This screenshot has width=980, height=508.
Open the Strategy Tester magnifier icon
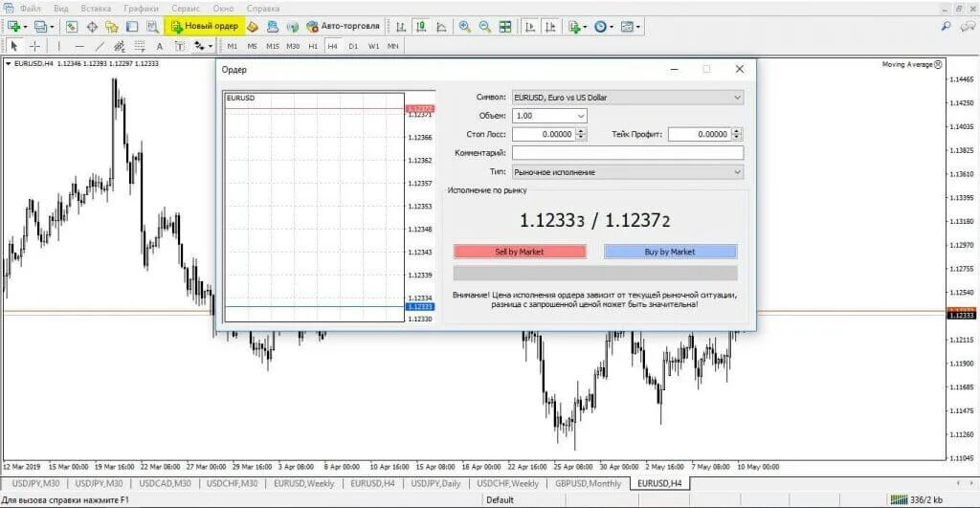[x=152, y=26]
